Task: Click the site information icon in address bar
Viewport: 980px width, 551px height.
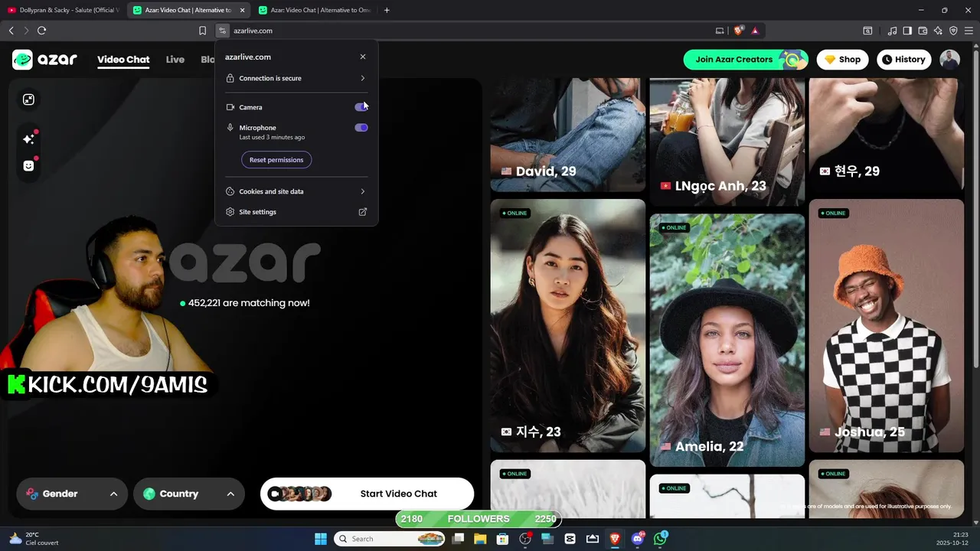Action: click(x=222, y=31)
